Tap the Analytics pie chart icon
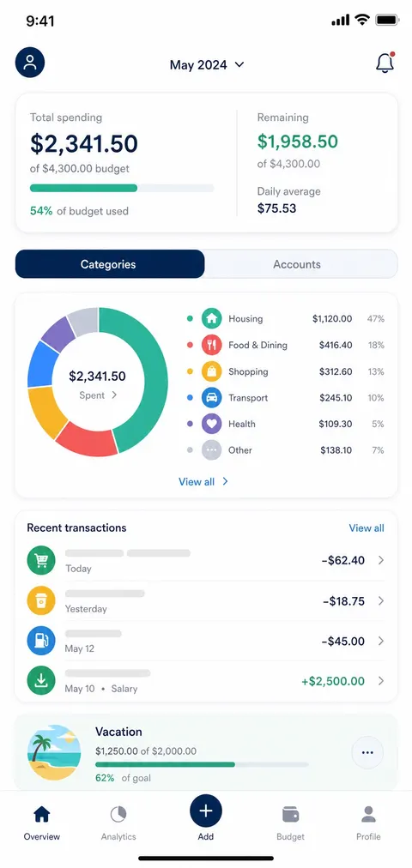 tap(118, 814)
